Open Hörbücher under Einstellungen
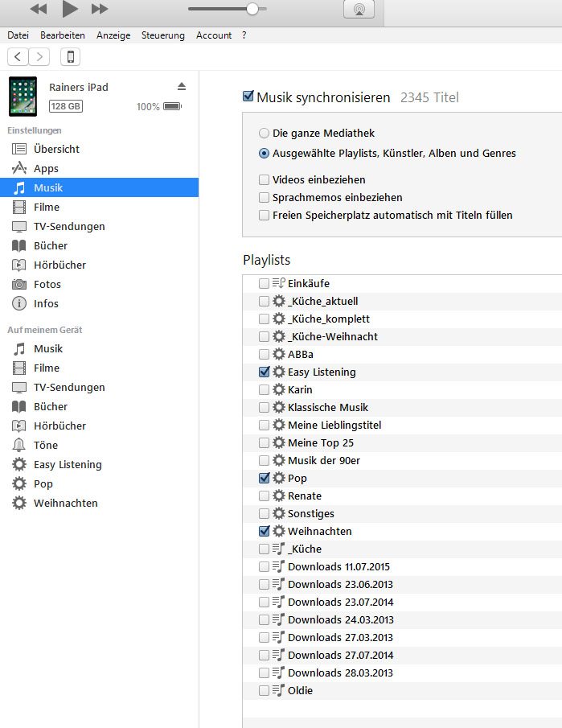The width and height of the screenshot is (562, 728). point(100,265)
